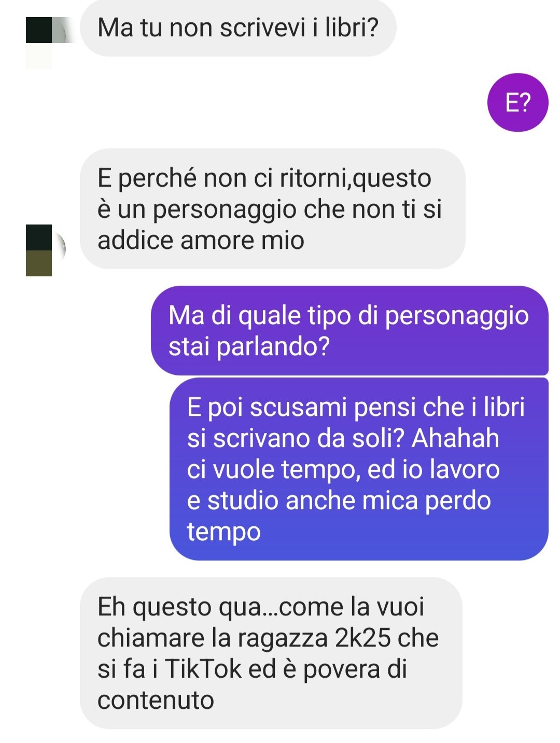
Task: Click the word "contenuto"
Action: click(x=156, y=700)
